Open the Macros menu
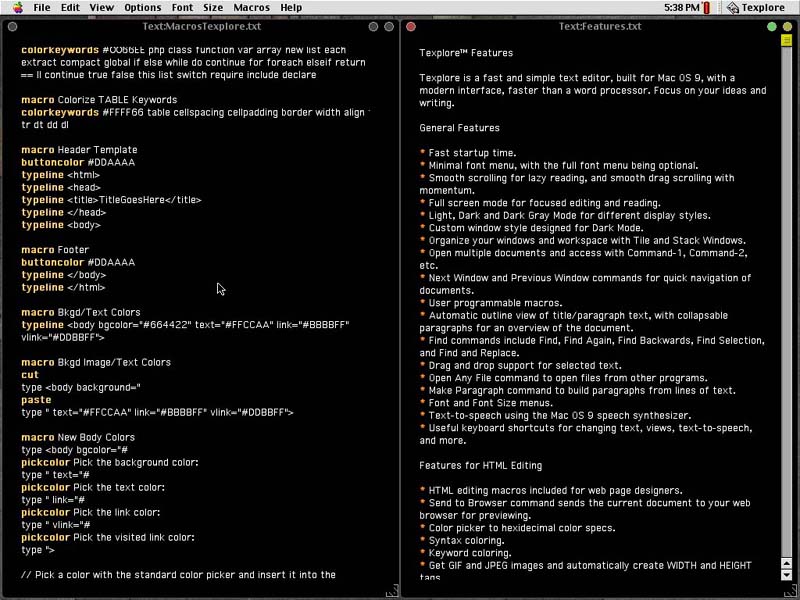Screen dimensions: 800x600 pyautogui.click(x=252, y=8)
